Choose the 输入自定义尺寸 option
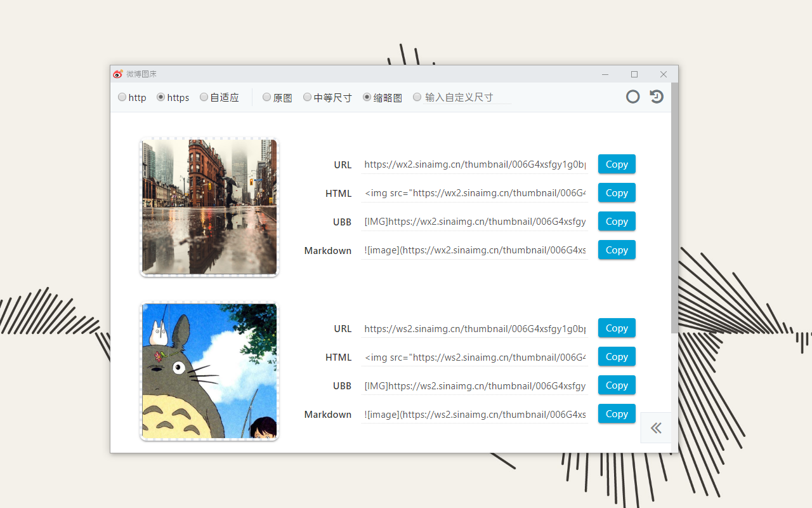 coord(417,97)
